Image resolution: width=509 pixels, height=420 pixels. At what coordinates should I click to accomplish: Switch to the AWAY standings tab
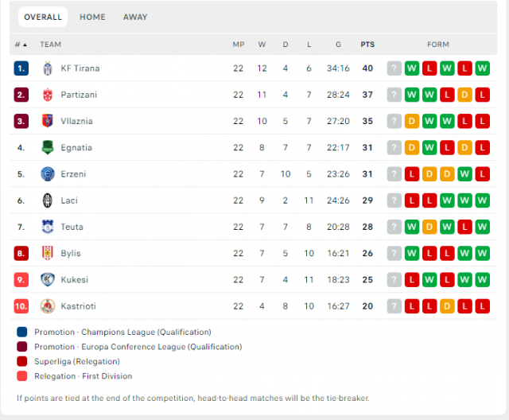point(135,17)
